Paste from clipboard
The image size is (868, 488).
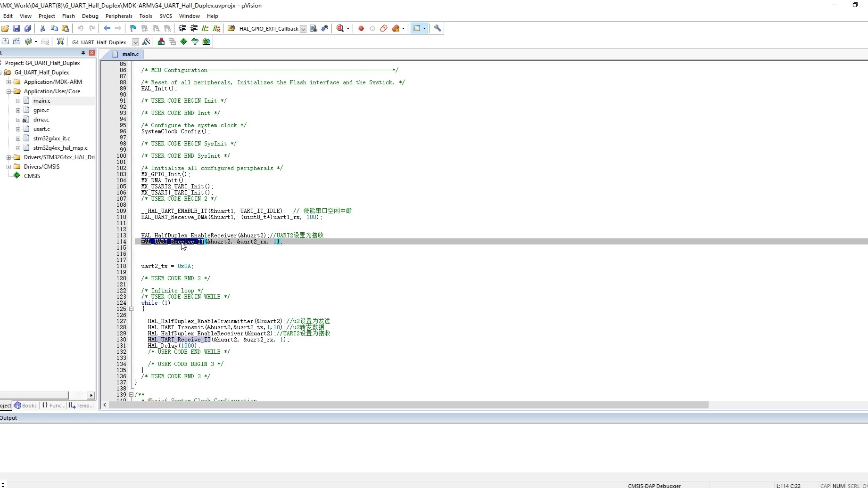66,28
